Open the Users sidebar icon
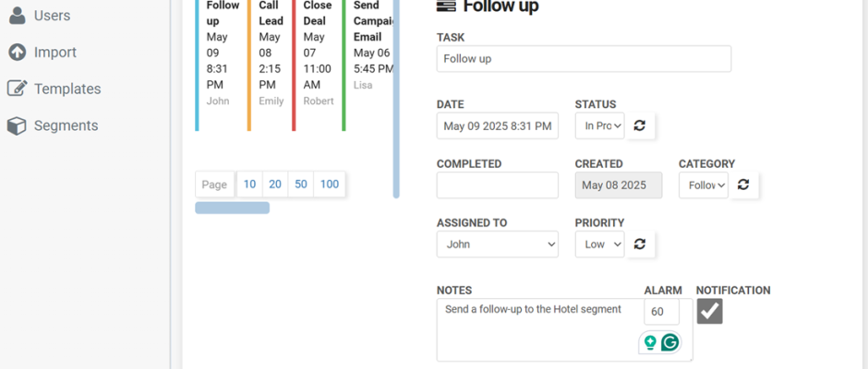 (18, 16)
